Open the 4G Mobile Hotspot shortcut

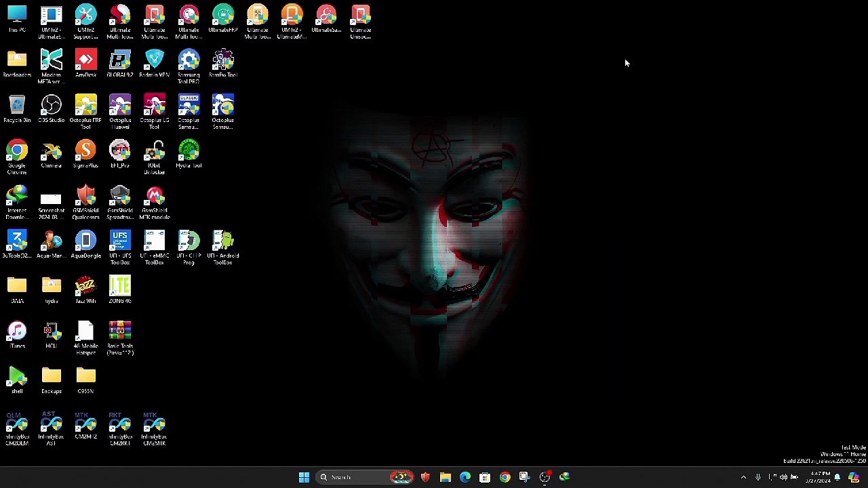pos(85,338)
